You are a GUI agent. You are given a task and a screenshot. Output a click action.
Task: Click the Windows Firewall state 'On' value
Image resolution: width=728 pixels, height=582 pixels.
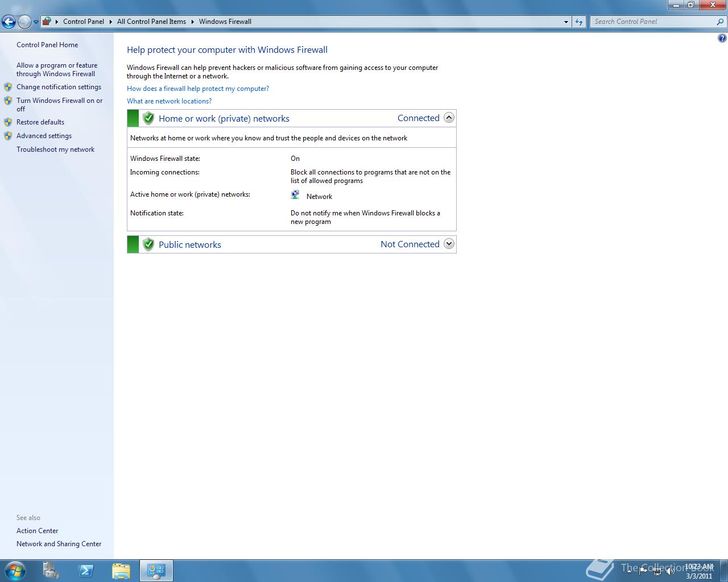click(x=295, y=159)
